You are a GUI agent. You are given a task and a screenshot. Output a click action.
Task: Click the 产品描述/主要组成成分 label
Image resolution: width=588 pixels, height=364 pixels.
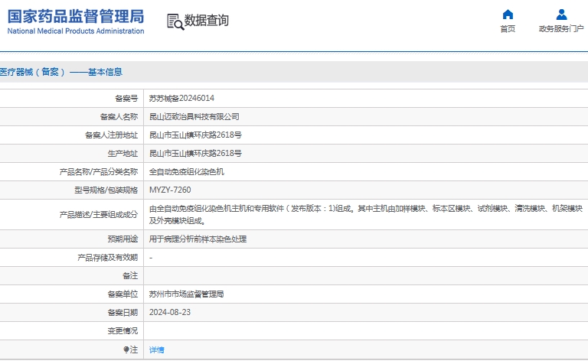[99, 215]
